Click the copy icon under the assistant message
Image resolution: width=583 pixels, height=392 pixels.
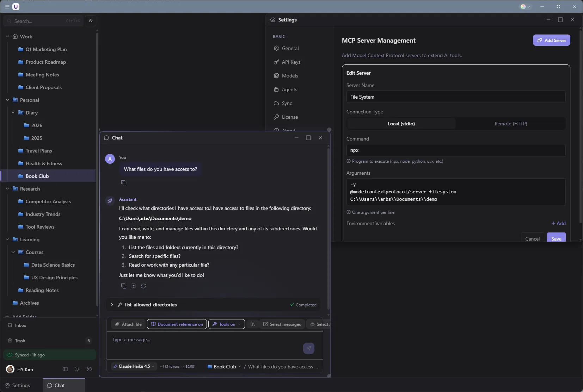[124, 286]
